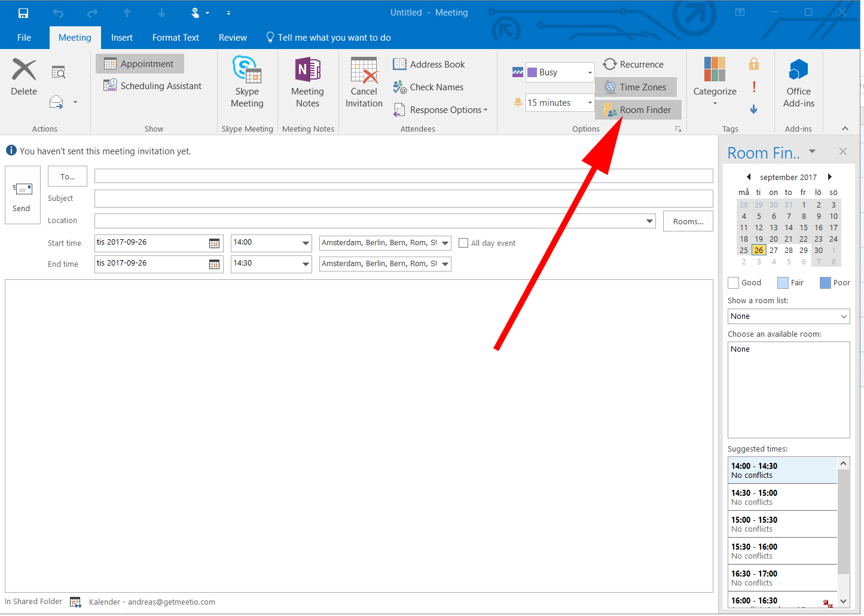
Task: Open the Busy status dropdown
Action: click(x=589, y=72)
